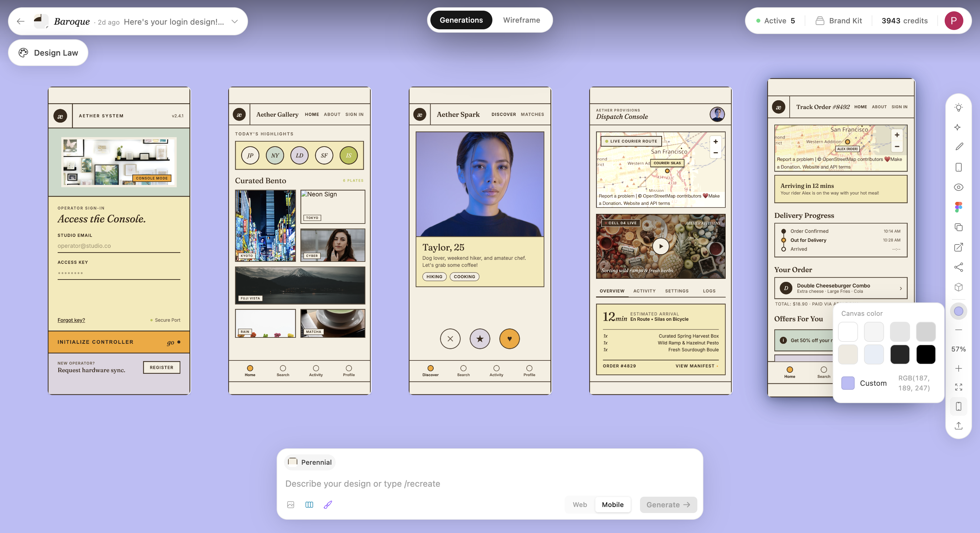This screenshot has width=980, height=533.
Task: Open the Brand Kit
Action: click(x=839, y=21)
